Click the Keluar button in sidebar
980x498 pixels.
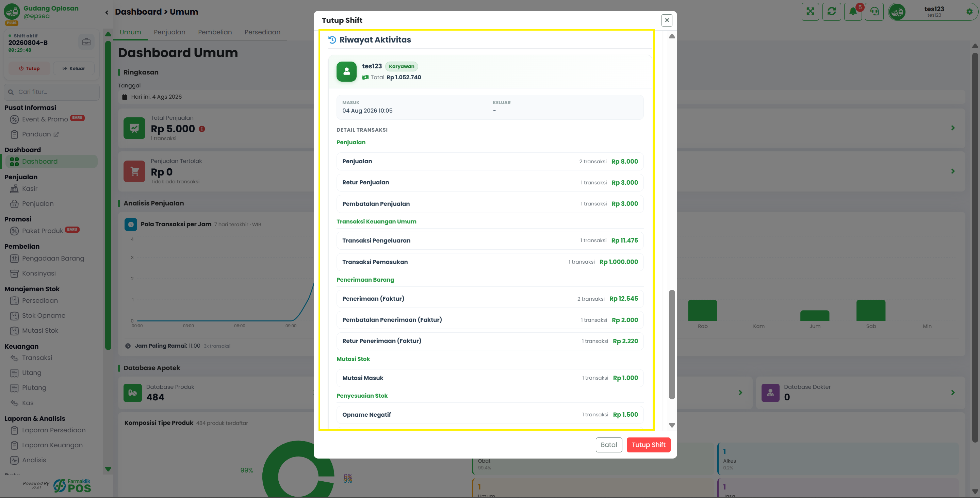[74, 68]
